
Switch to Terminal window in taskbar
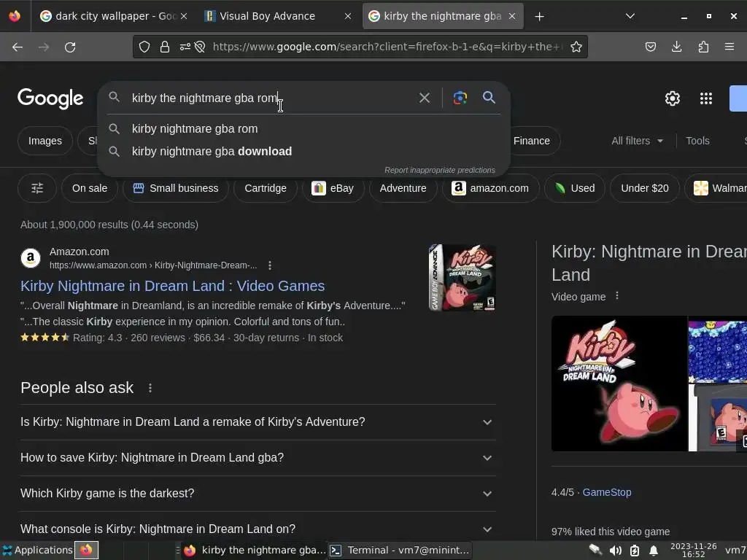pyautogui.click(x=399, y=550)
